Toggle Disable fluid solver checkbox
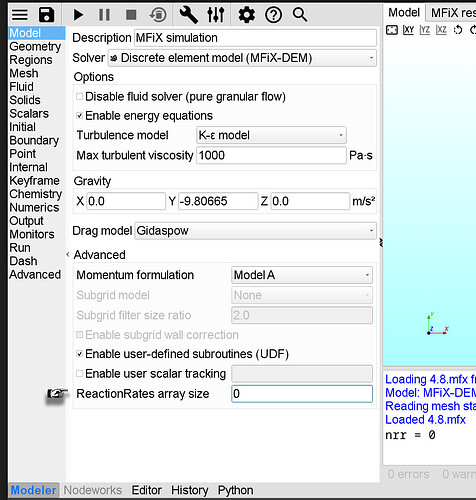 tap(79, 97)
